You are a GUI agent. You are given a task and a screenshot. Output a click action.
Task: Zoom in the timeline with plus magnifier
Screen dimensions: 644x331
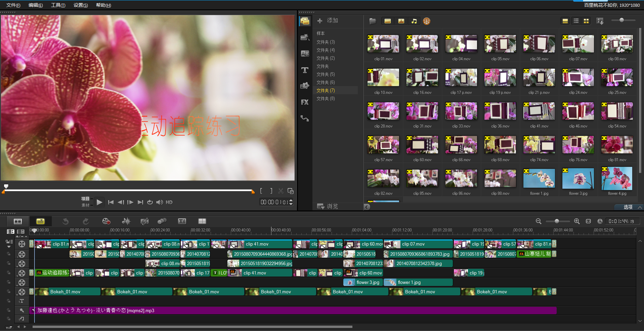[577, 221]
